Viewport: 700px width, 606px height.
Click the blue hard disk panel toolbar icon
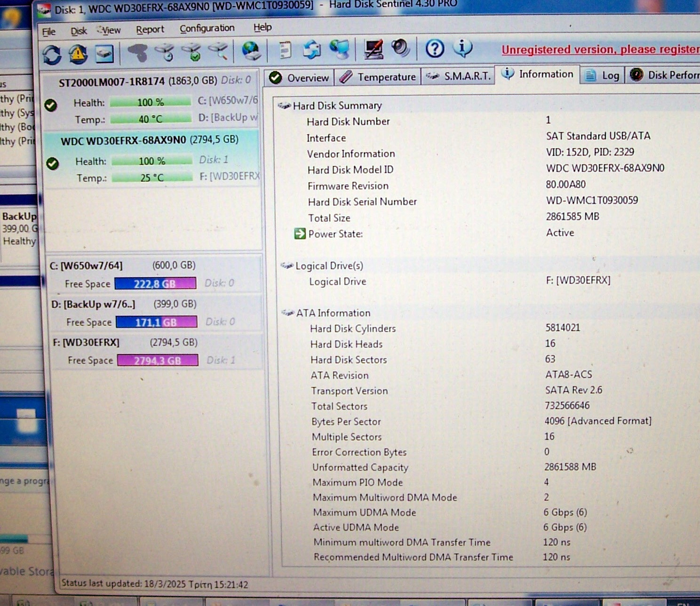(x=104, y=54)
